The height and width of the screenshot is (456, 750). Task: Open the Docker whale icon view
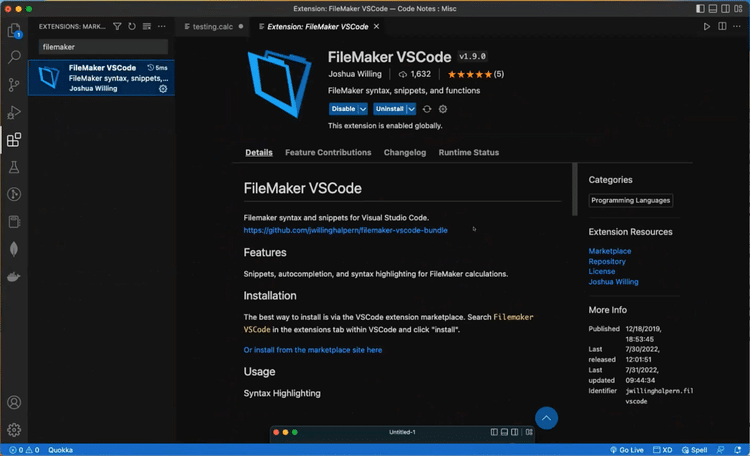(14, 277)
